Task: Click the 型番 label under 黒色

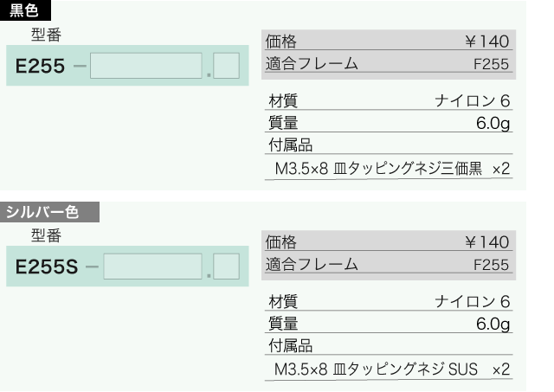Action: [45, 35]
